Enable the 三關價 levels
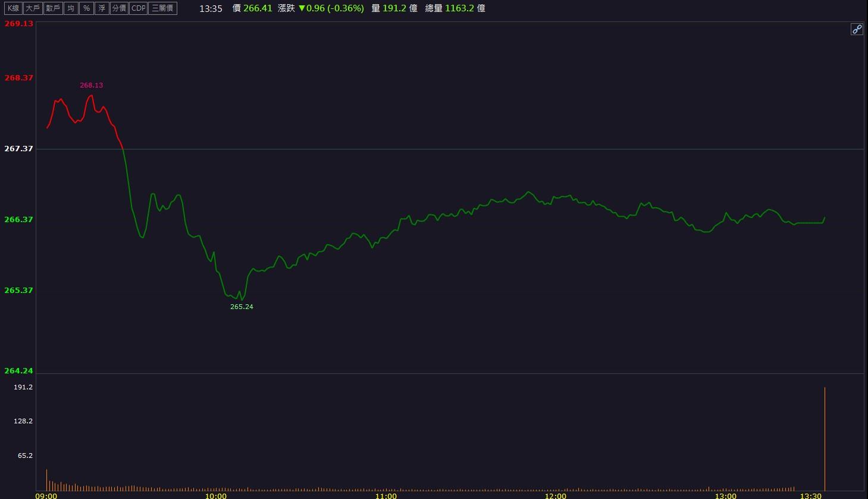Viewport: 868px width, 499px height. pyautogui.click(x=162, y=8)
